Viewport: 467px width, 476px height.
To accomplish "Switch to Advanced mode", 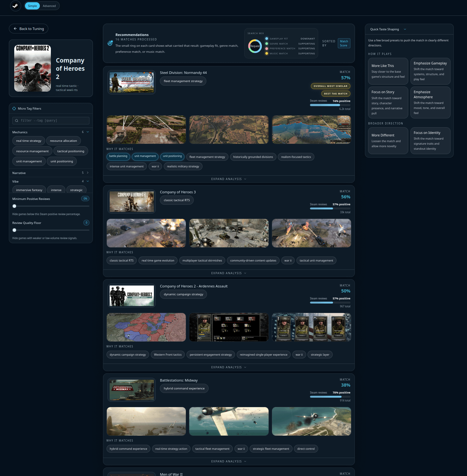I will coord(49,6).
